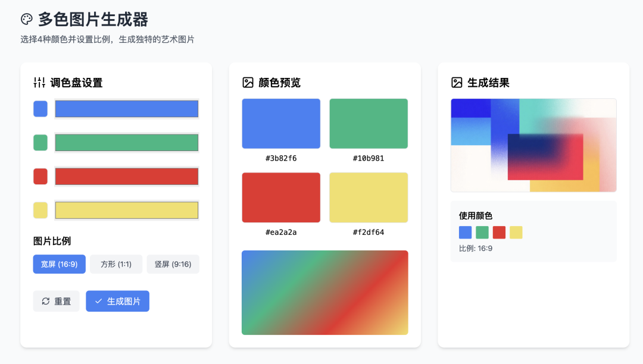The image size is (643, 364).
Task: Click the 重置 reset button
Action: point(56,302)
